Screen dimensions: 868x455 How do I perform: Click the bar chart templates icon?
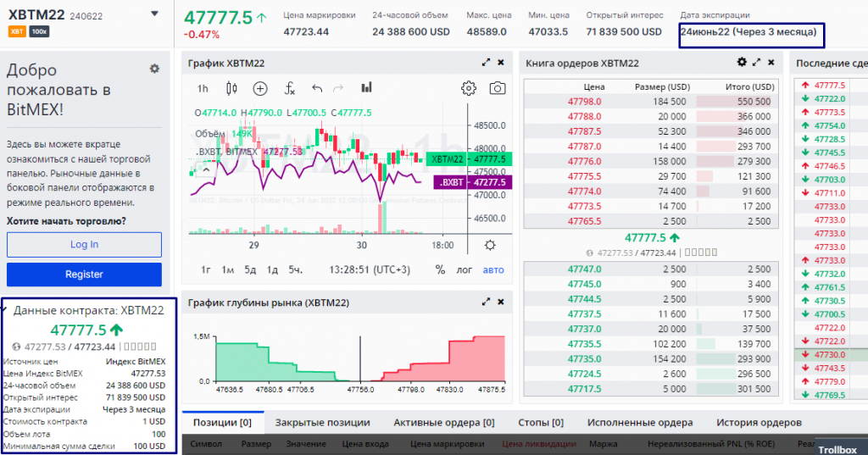(x=366, y=87)
